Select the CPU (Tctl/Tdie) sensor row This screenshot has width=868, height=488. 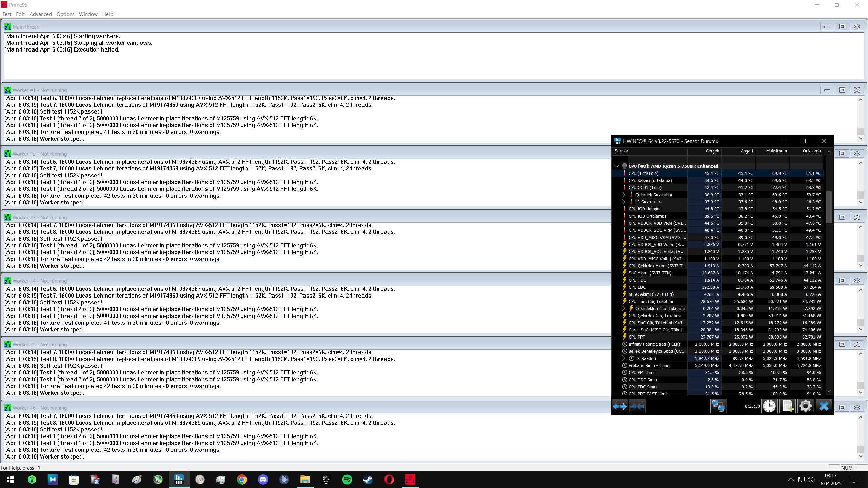point(718,173)
